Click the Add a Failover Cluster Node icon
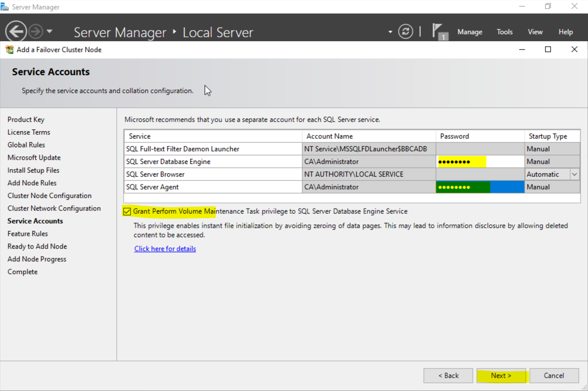 [9, 50]
